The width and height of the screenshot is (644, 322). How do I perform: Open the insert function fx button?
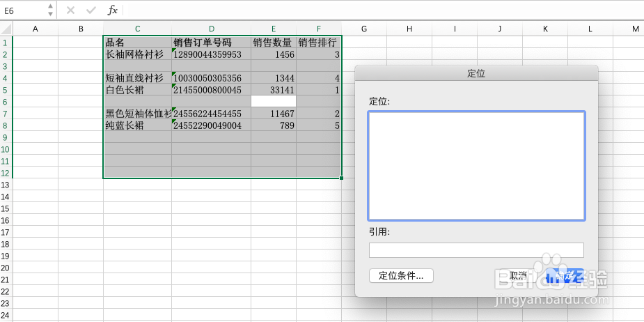pos(113,10)
